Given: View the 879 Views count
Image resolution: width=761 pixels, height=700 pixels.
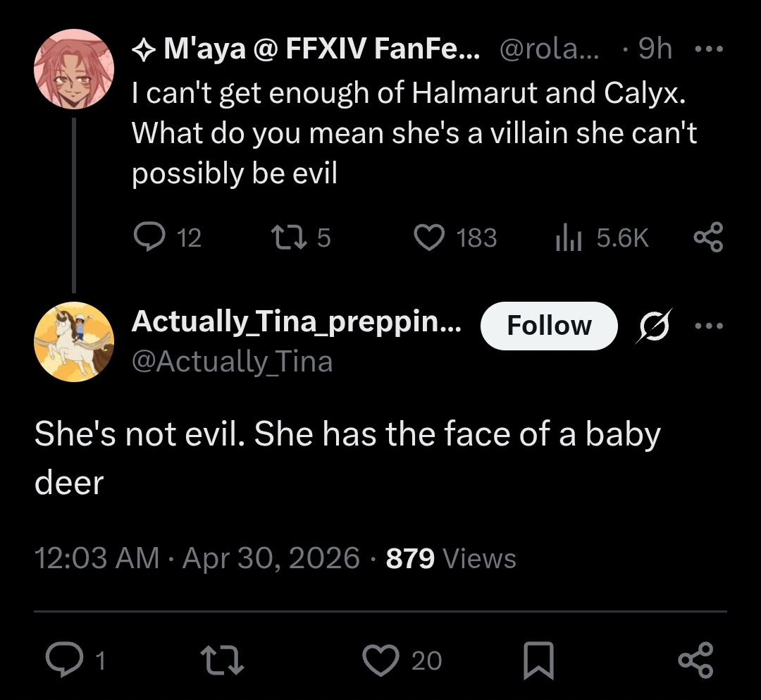Looking at the screenshot, I should coord(451,558).
